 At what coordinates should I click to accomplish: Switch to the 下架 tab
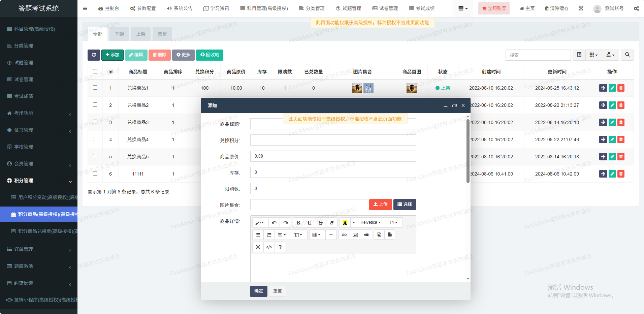tap(119, 34)
